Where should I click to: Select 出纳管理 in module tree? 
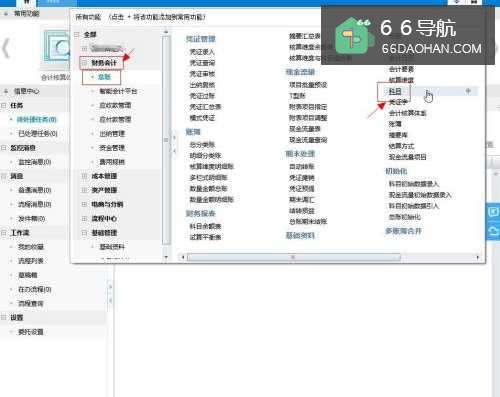click(112, 134)
